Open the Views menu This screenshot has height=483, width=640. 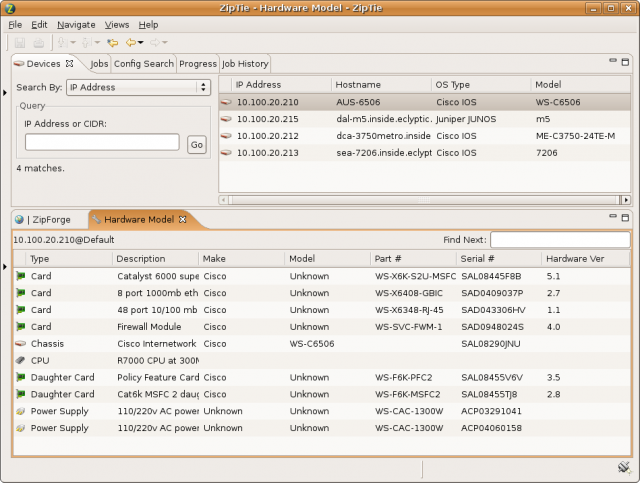(117, 25)
